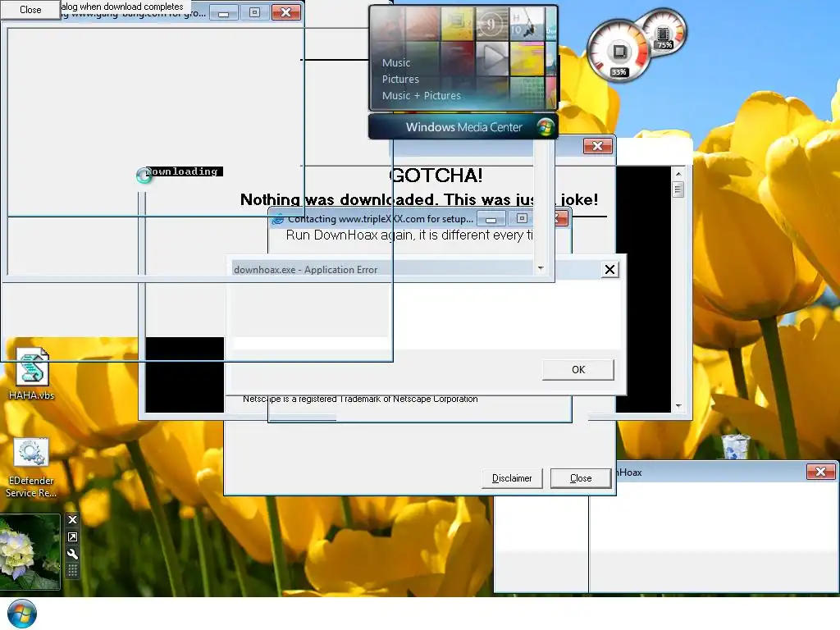Close the GOTCHA window with red X

[597, 146]
